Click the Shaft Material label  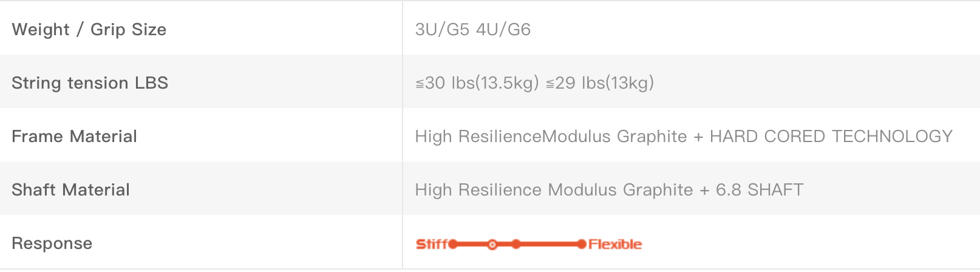70,189
